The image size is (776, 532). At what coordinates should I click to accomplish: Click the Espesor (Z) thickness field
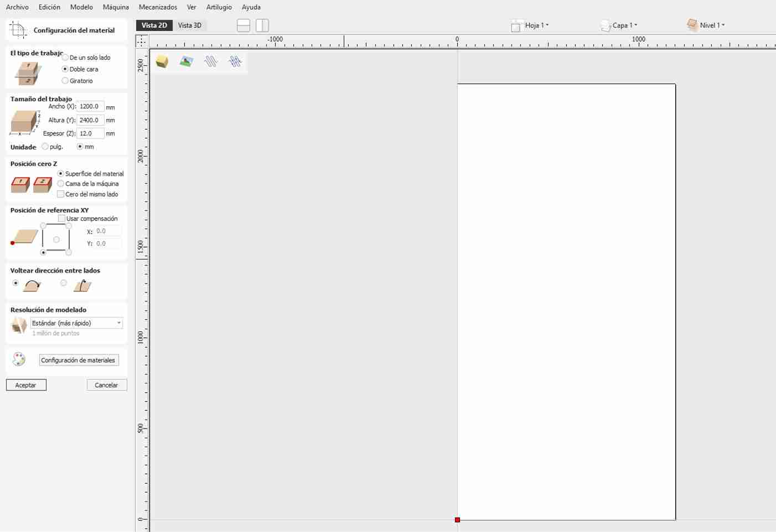click(x=90, y=133)
